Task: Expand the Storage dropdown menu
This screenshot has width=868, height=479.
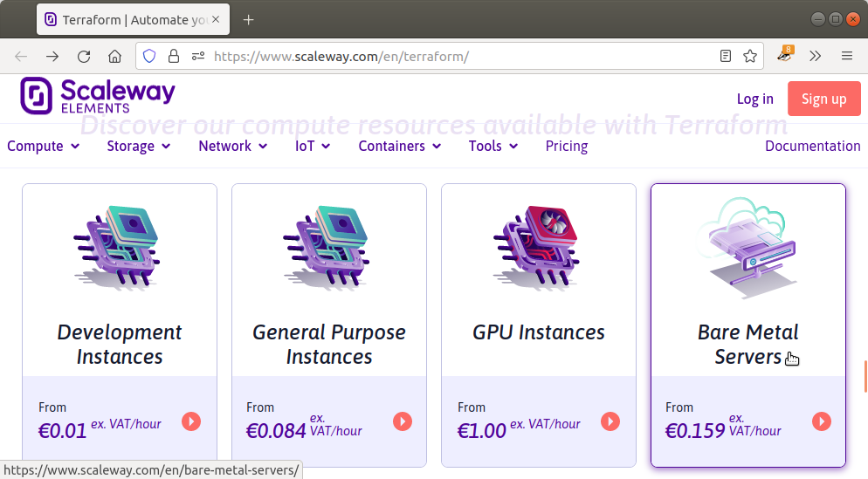Action: coord(138,146)
